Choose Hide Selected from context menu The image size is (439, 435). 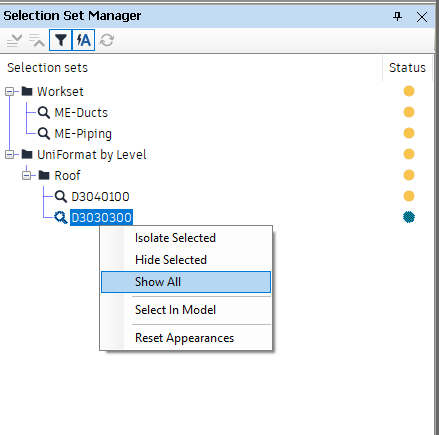(x=186, y=260)
